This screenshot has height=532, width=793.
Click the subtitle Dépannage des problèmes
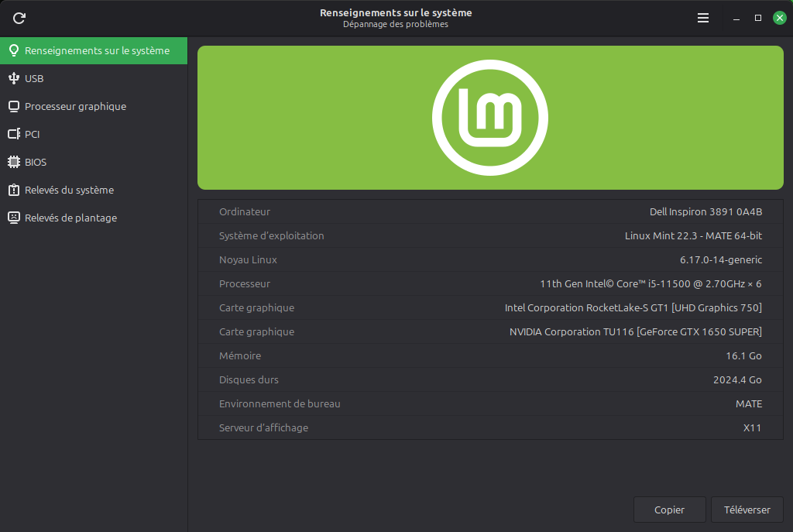(x=396, y=24)
